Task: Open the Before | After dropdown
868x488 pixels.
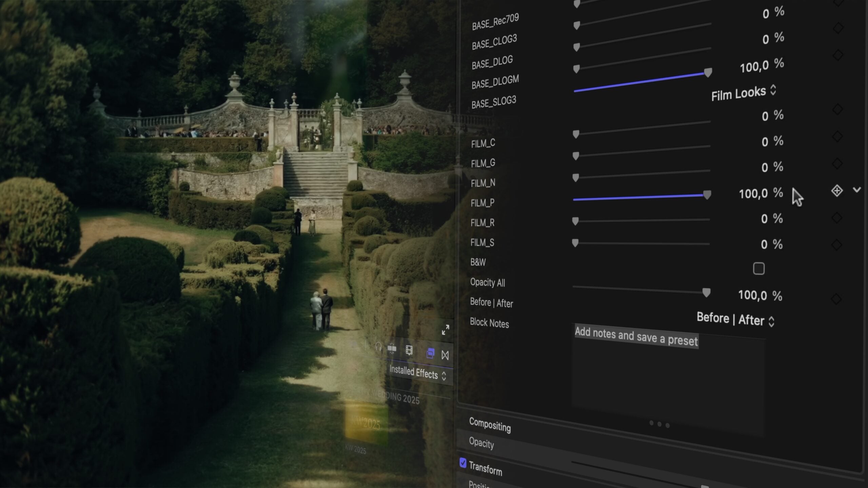Action: (735, 320)
